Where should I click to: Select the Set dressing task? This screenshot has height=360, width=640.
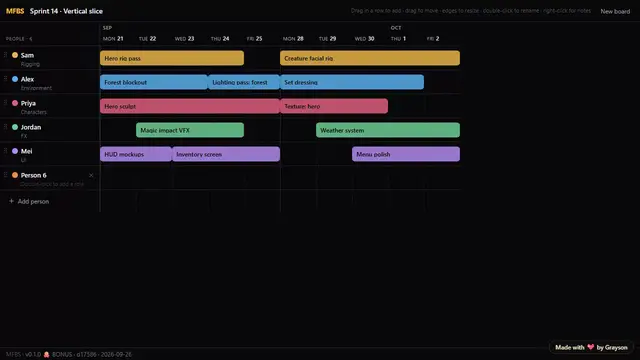tap(352, 82)
